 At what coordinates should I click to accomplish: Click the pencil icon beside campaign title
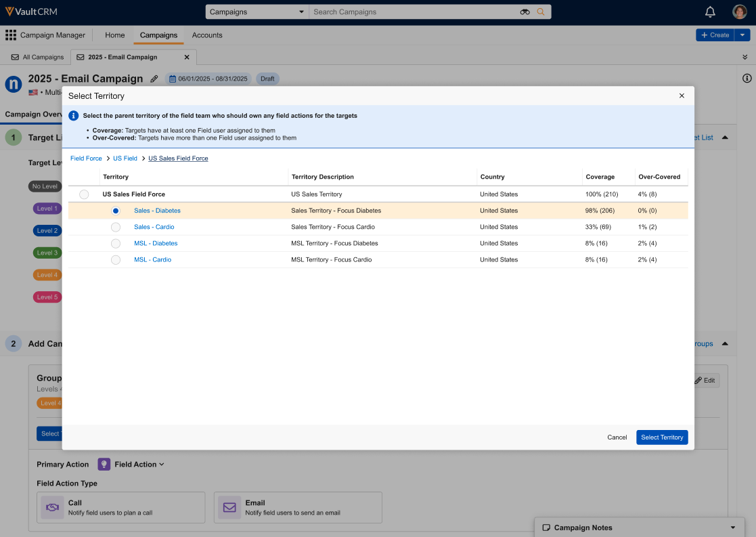(154, 79)
